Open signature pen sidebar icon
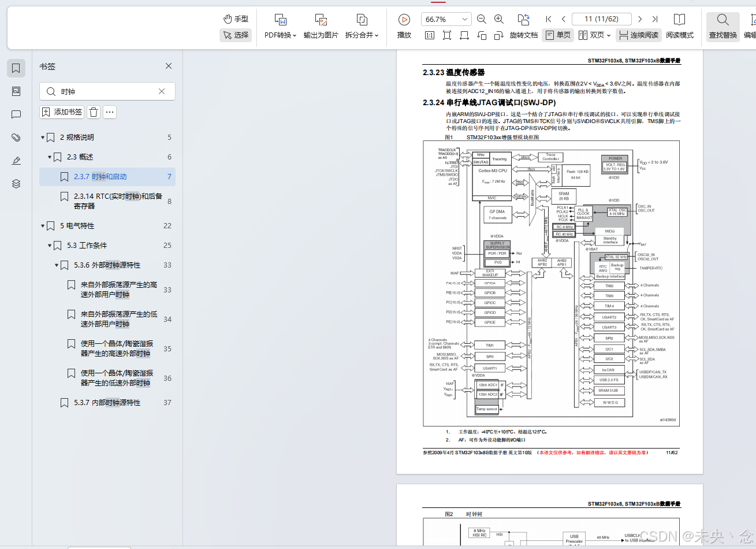Image resolution: width=756 pixels, height=549 pixels. tap(16, 161)
